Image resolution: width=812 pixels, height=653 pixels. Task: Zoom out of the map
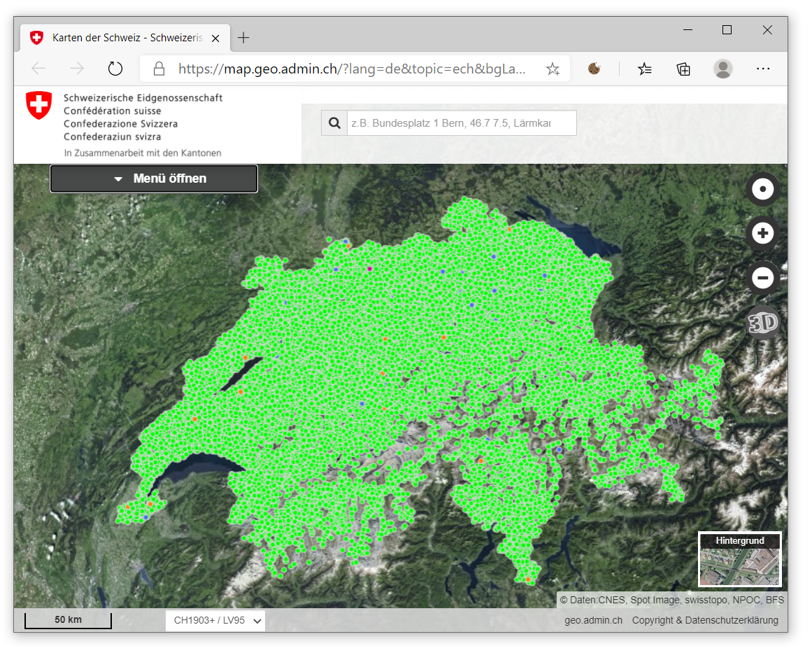tap(762, 278)
